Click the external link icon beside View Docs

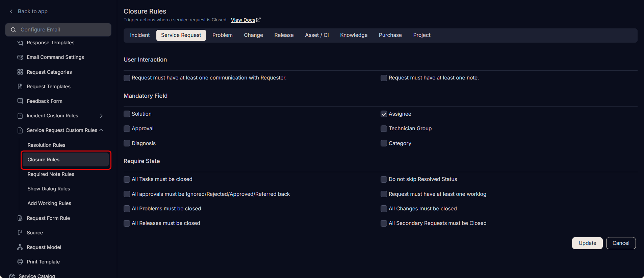pyautogui.click(x=259, y=20)
